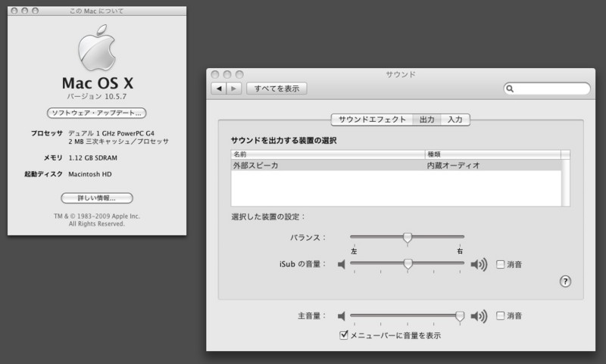
Task: Click the すべてを表示 button
Action: [276, 89]
